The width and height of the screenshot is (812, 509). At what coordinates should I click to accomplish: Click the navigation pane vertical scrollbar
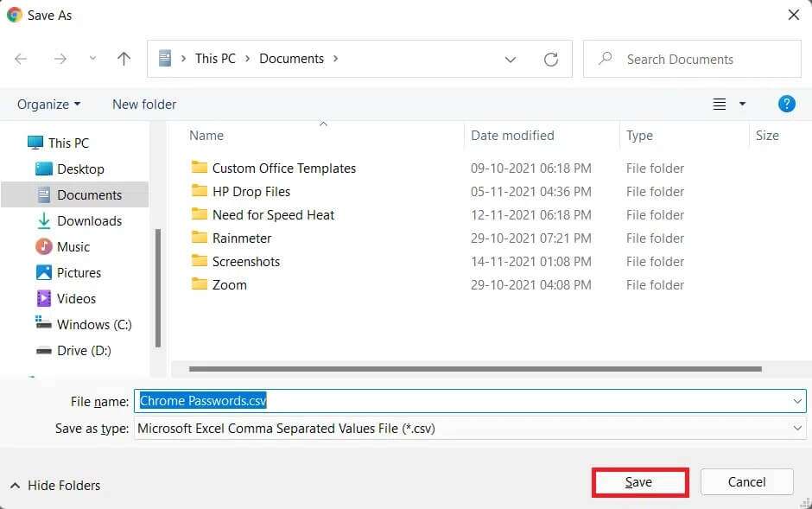[x=158, y=288]
